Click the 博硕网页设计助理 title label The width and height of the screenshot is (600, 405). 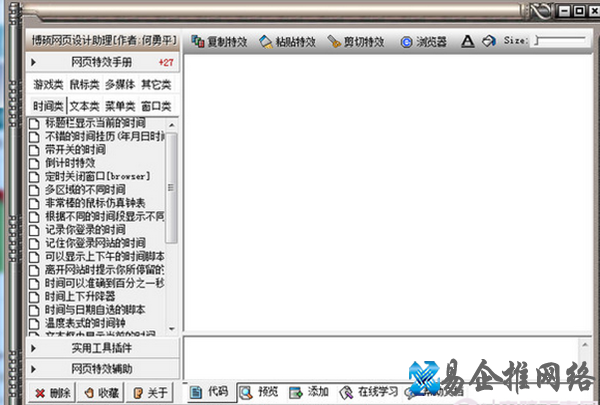(104, 40)
